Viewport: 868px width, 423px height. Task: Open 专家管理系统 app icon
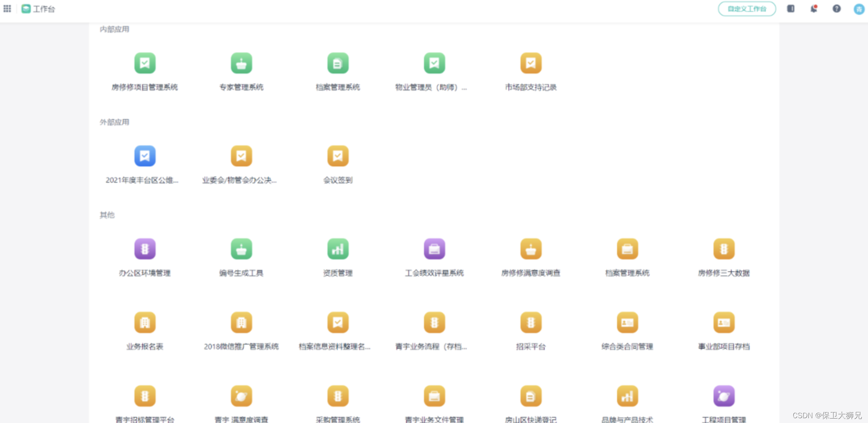[x=241, y=63]
